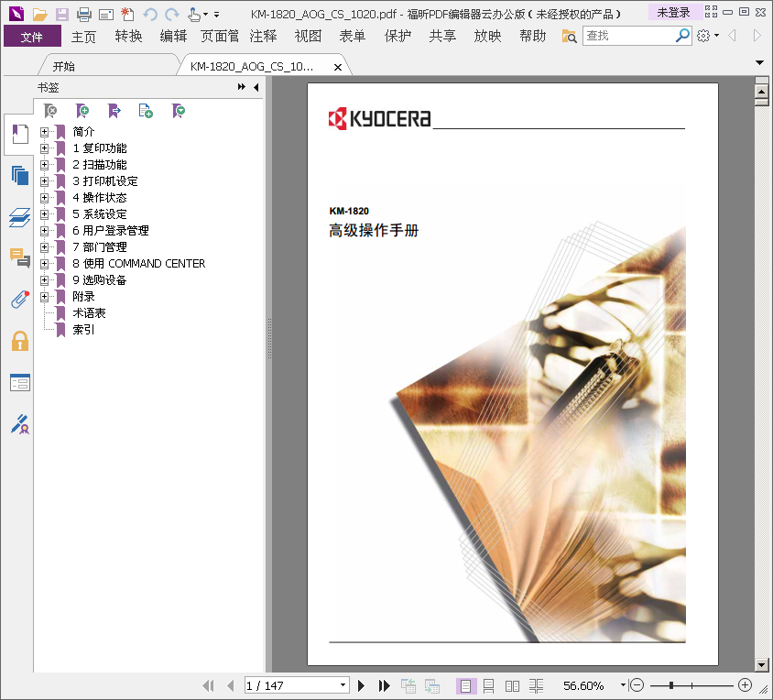Viewport: 773px width, 700px height.
Task: Expand the 2 扫描功能 bookmark node
Action: [44, 165]
